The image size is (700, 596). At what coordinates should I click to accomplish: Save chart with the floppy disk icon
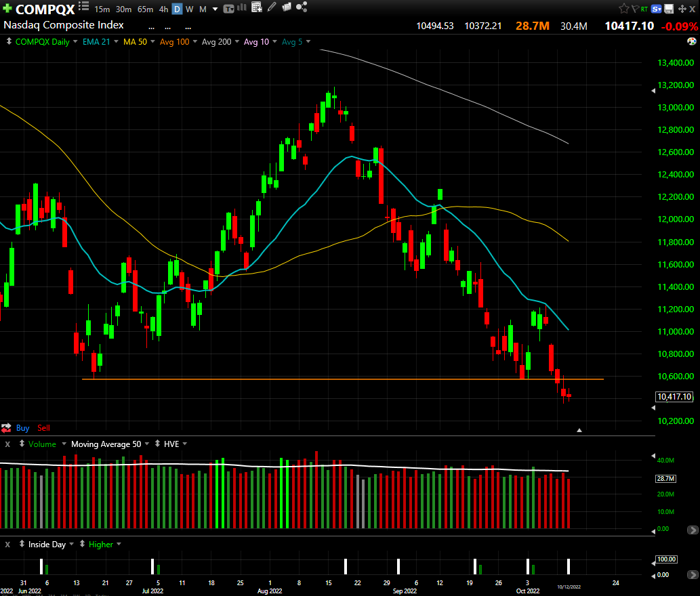pos(669,9)
